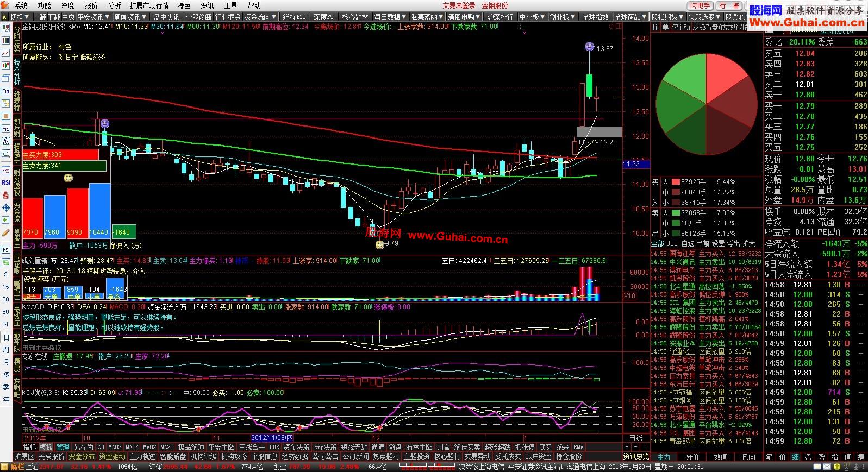Select the 细 tab at bottom right
Image resolution: width=868 pixels, height=472 pixels.
click(x=795, y=457)
